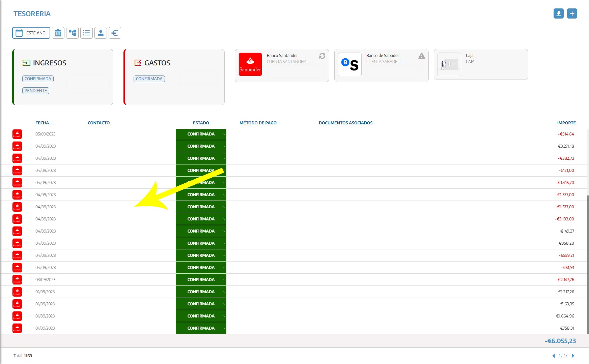Click the euro currency filter icon
Image resolution: width=589 pixels, height=364 pixels.
115,33
